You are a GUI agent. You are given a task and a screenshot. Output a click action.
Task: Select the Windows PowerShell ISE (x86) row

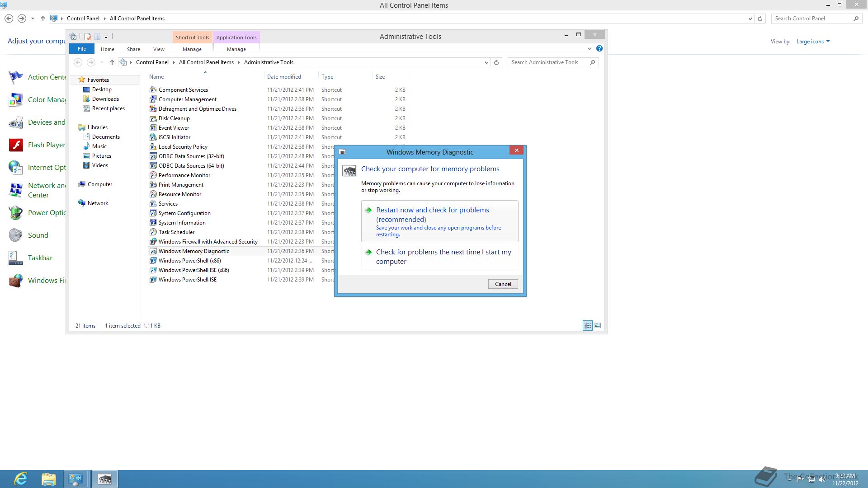pyautogui.click(x=241, y=270)
